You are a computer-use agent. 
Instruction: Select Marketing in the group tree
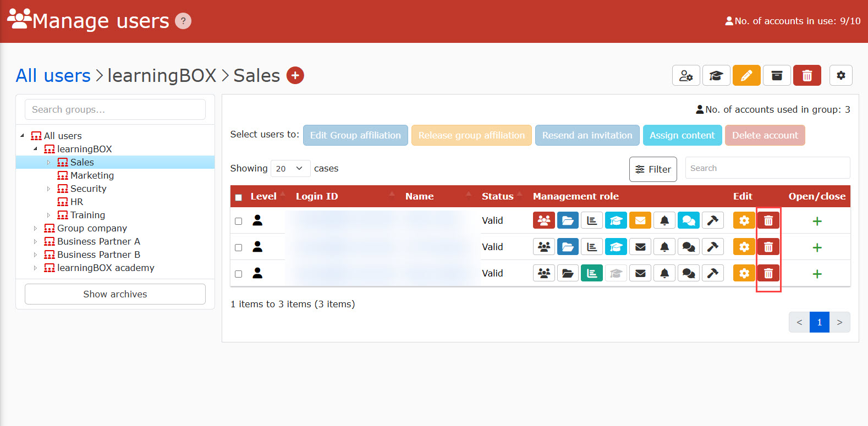click(x=92, y=175)
